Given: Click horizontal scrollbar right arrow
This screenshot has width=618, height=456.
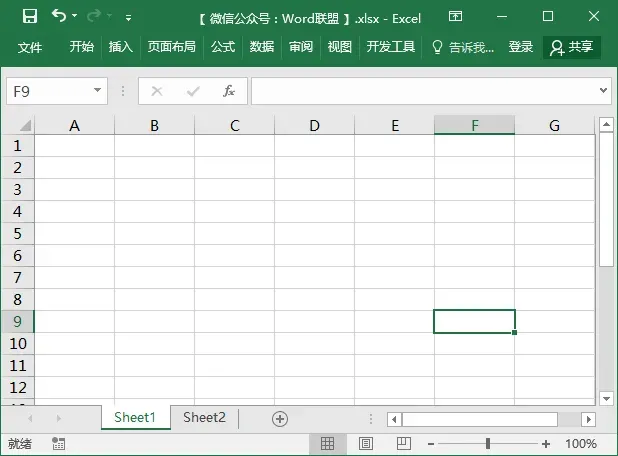Looking at the screenshot, I should pos(588,419).
